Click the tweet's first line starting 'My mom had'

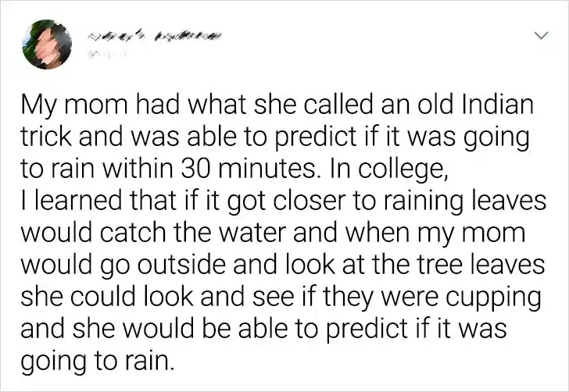tap(277, 106)
